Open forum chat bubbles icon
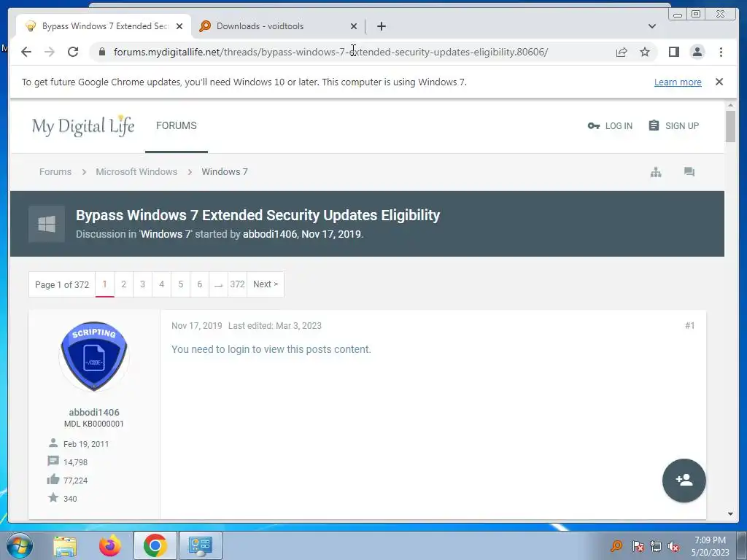The width and height of the screenshot is (747, 560). (689, 172)
